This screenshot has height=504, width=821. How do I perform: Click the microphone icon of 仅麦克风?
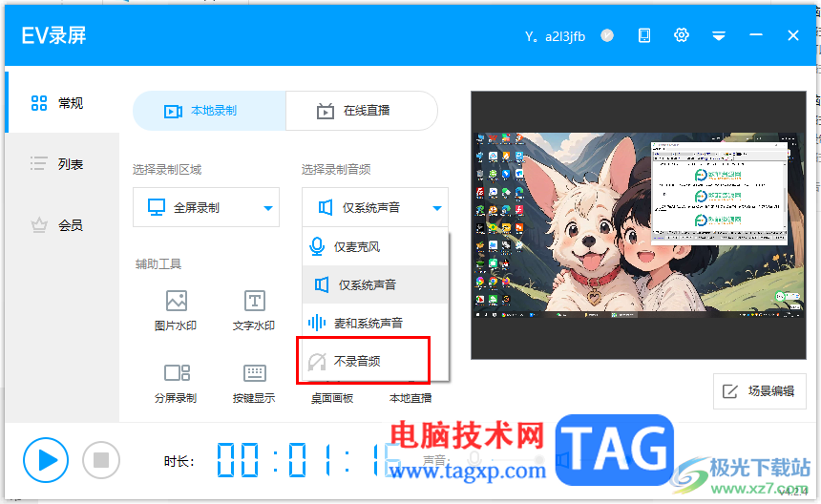click(x=317, y=246)
